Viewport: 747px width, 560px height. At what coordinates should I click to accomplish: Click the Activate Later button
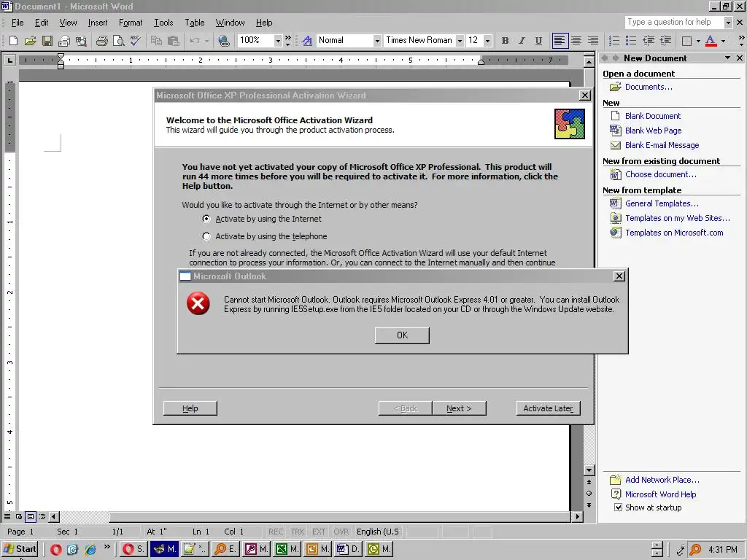pos(548,408)
